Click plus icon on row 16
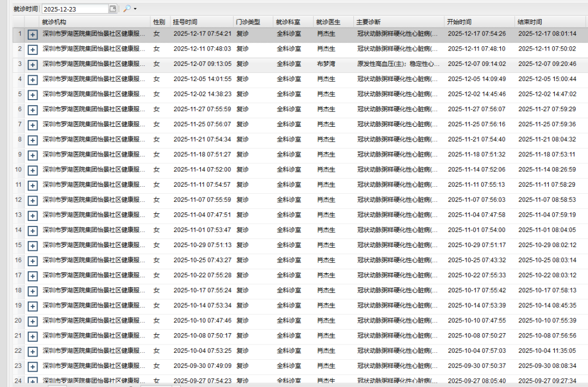This screenshot has height=387, width=588. (x=33, y=261)
